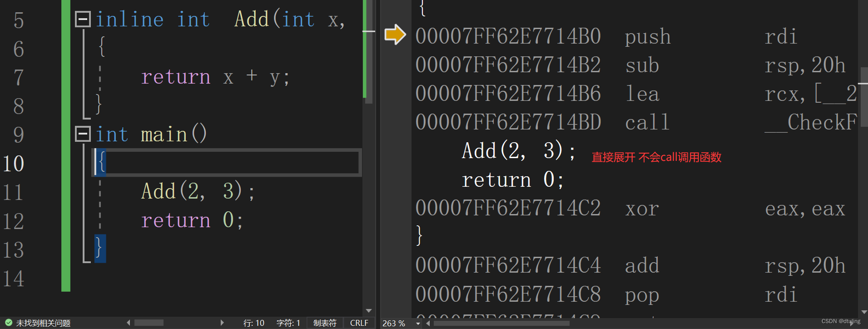Click the code editor vertical scrollbar thumb
The height and width of the screenshot is (329, 868).
click(x=369, y=51)
